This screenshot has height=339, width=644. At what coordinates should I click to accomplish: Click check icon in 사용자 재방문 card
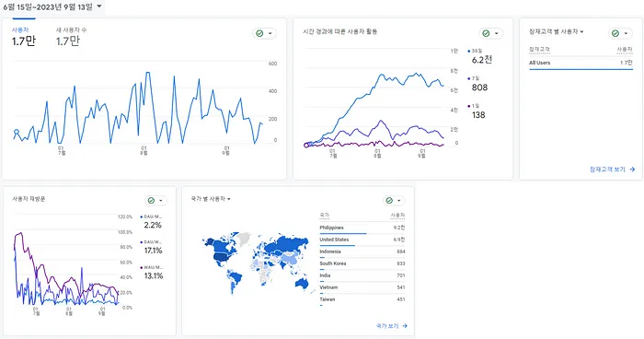coord(151,200)
